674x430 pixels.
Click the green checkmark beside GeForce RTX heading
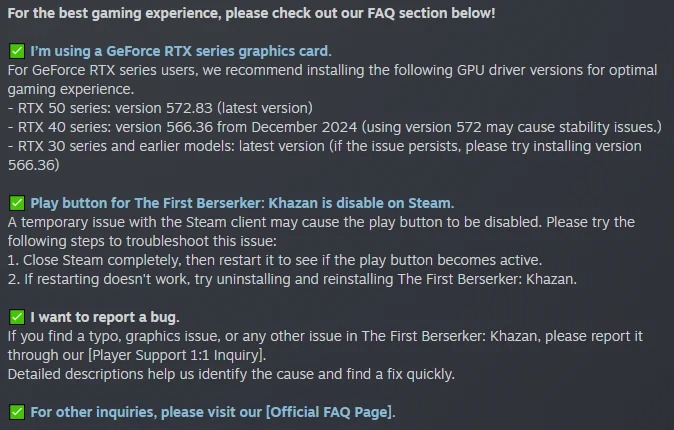tap(17, 51)
